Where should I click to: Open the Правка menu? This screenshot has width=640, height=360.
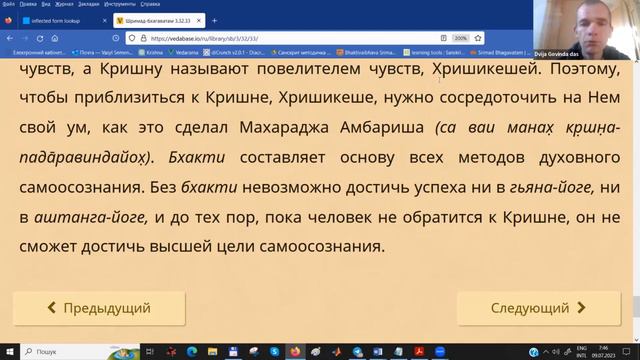[28, 4]
